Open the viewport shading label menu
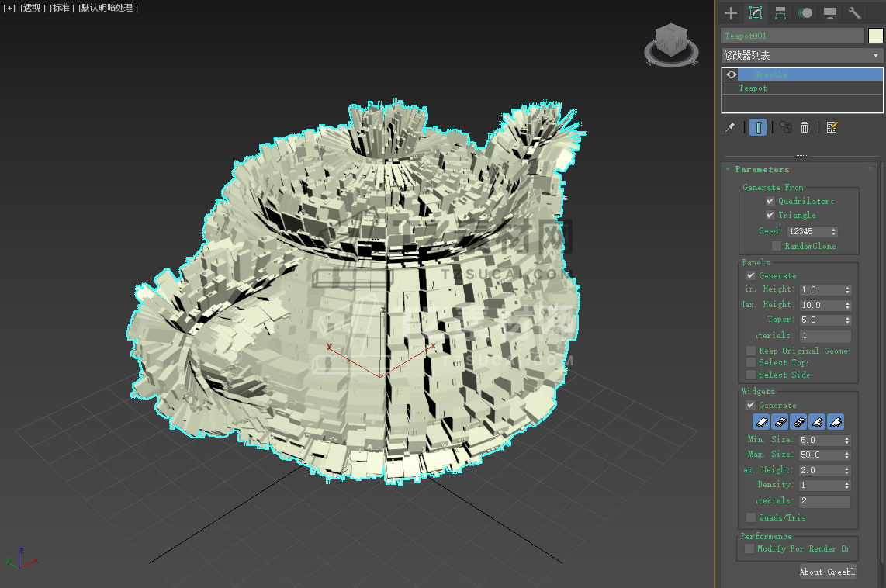 (108, 8)
